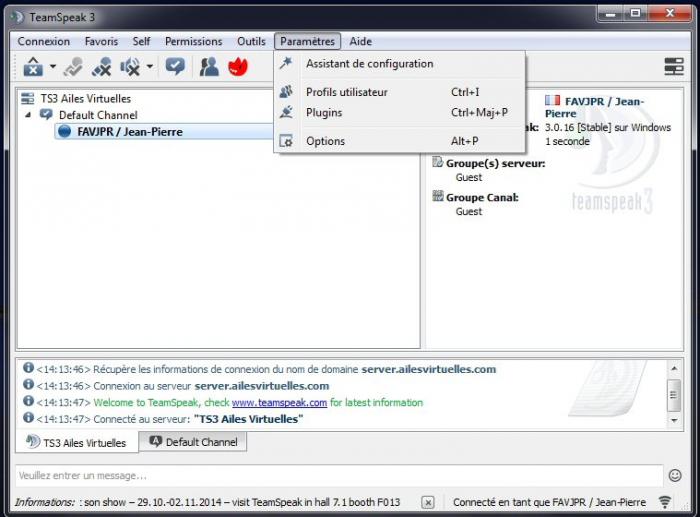Switch to Default Channel chat tab
Image resolution: width=700 pixels, height=517 pixels.
tap(193, 442)
